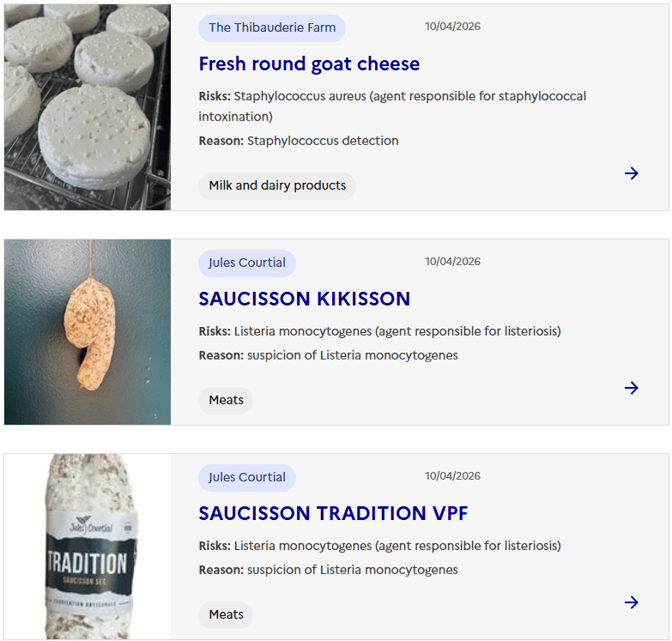
Task: Open the Fresh round goat cheese title
Action: (x=309, y=63)
